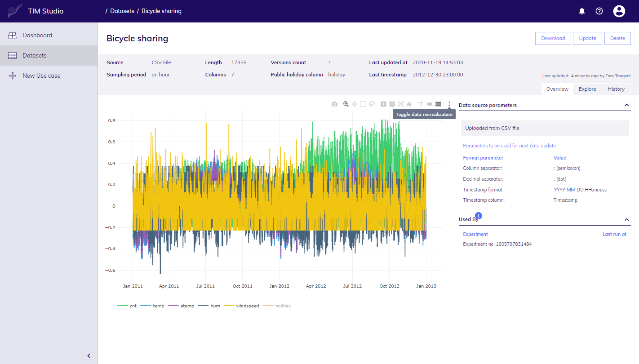
Task: Click the TIM Studio logo icon
Action: coord(15,11)
